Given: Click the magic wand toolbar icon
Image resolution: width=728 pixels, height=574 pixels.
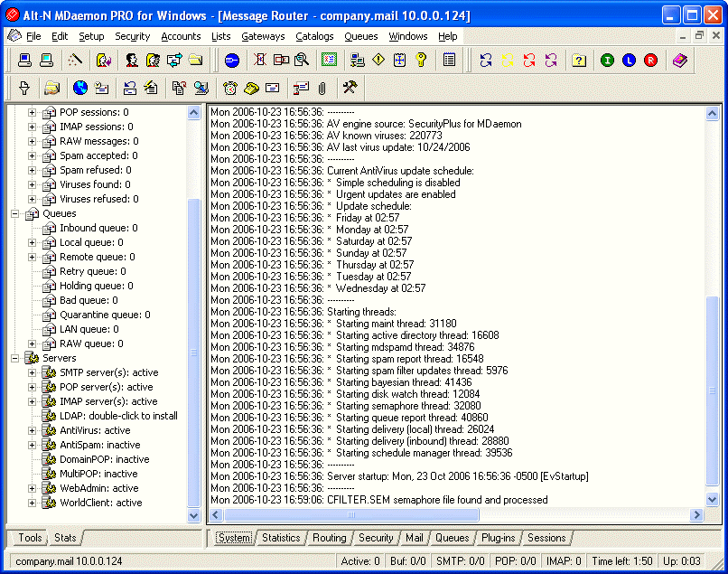Looking at the screenshot, I should pos(75,61).
